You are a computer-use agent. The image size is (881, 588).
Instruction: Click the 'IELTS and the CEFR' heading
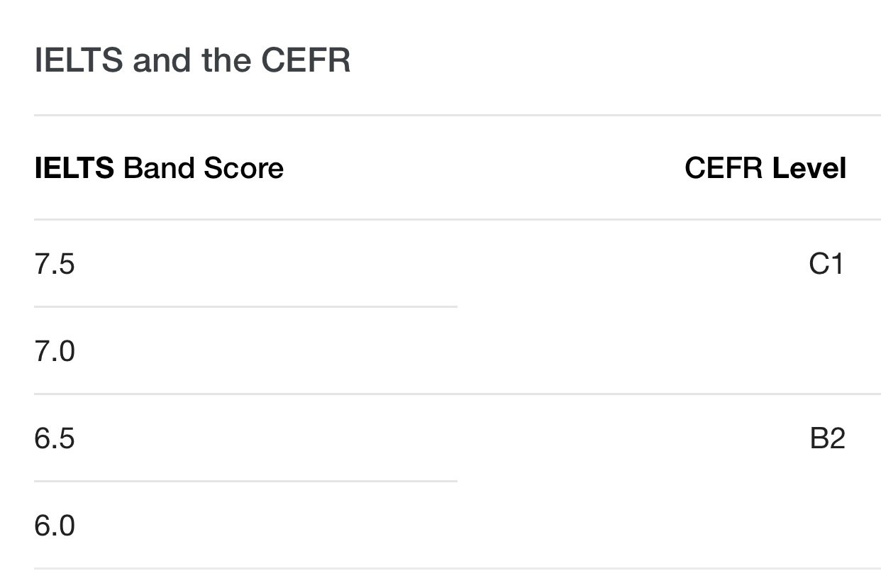coord(192,61)
